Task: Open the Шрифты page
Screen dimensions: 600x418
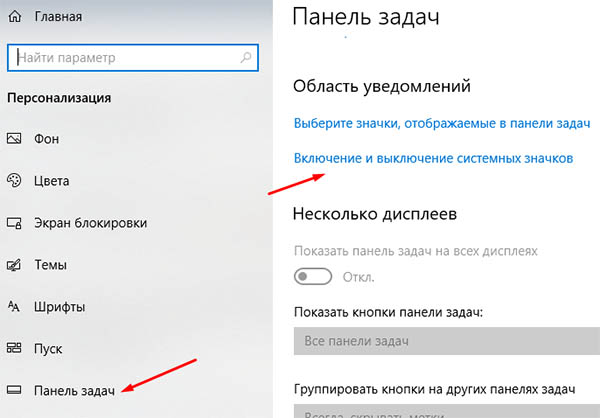Action: pyautogui.click(x=60, y=307)
